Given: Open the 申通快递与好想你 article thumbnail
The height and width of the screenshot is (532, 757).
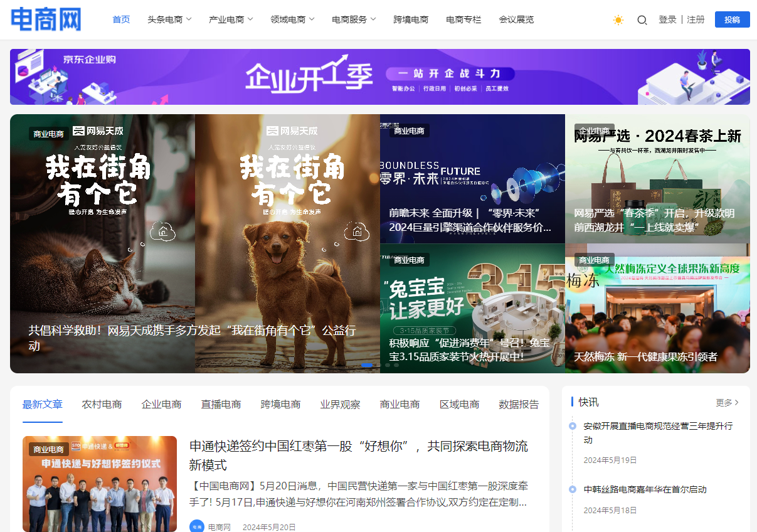Looking at the screenshot, I should click(100, 484).
